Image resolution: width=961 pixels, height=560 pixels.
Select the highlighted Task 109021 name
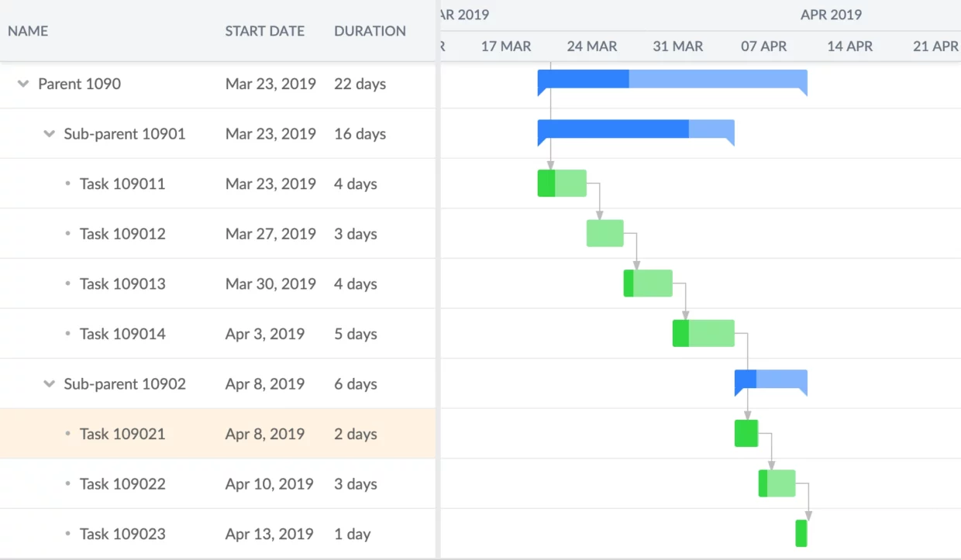coord(122,434)
